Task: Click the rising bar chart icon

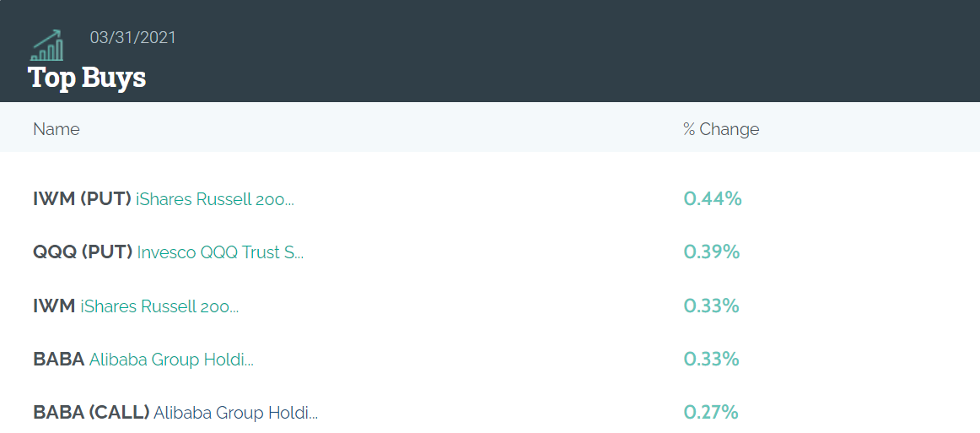Action: [x=47, y=45]
